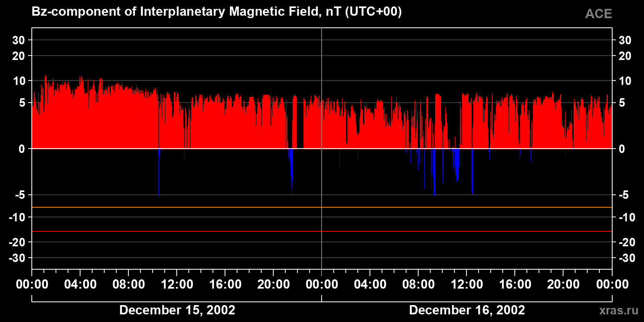Click the orange threshold line below -5
Image resolution: width=644 pixels, height=322 pixels.
[322, 207]
